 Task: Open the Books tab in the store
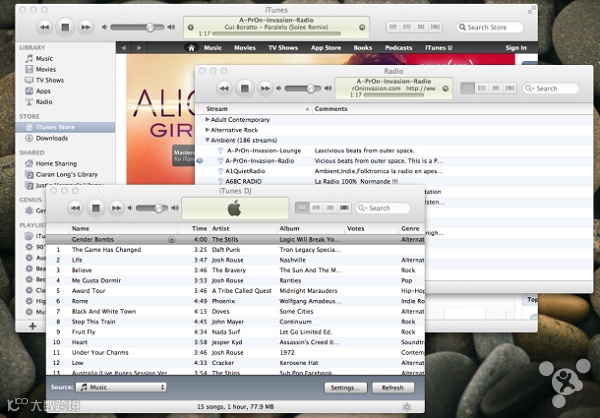tap(363, 48)
